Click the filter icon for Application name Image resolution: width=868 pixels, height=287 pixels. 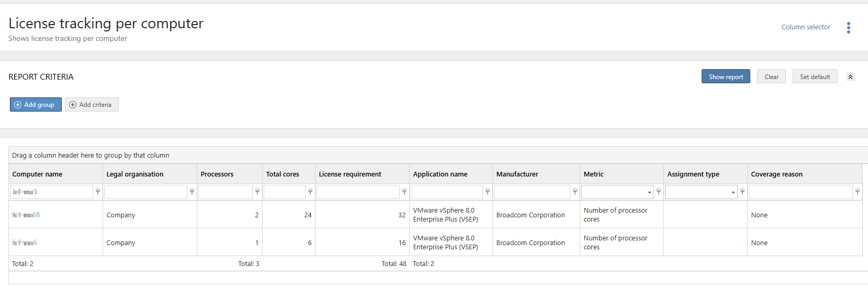[x=488, y=192]
